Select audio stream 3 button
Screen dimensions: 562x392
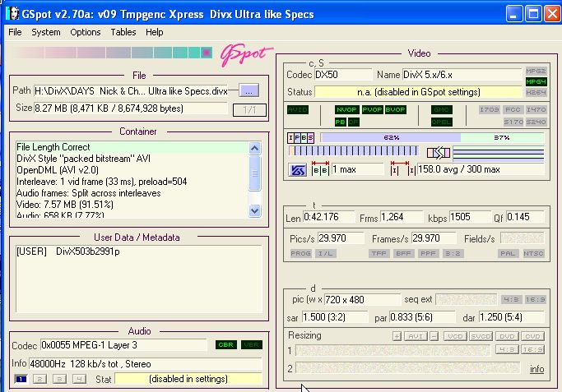[59, 379]
